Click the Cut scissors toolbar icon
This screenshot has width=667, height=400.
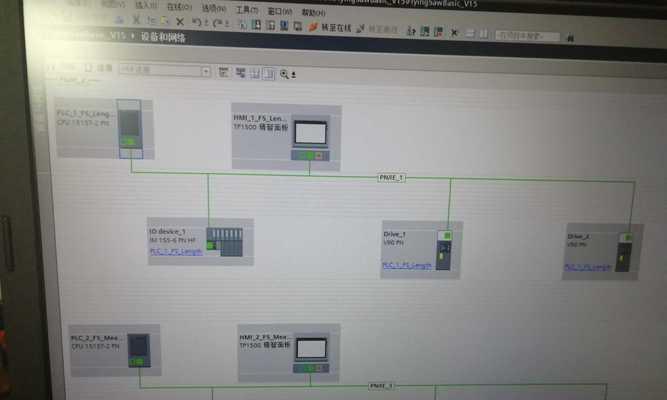pyautogui.click(x=137, y=20)
